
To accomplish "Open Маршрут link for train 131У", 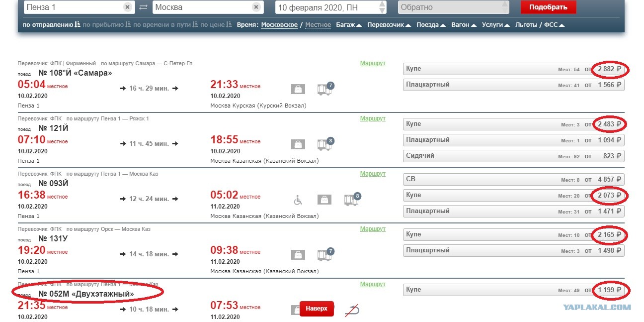I will pyautogui.click(x=373, y=229).
